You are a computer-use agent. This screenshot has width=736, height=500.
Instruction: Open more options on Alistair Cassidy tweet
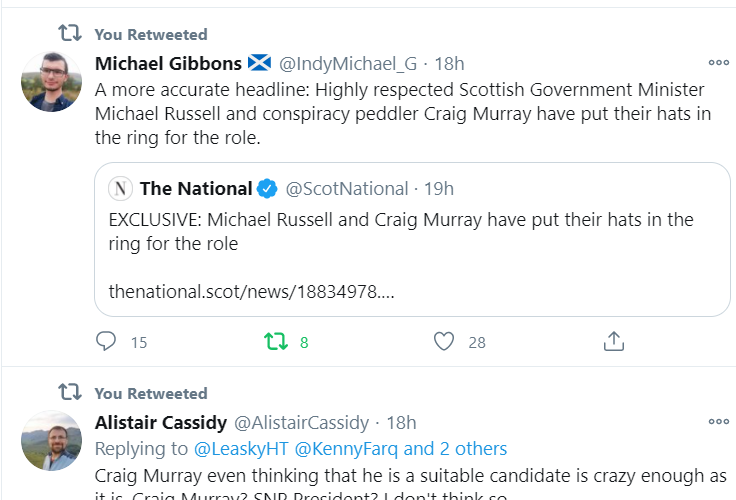click(x=718, y=422)
